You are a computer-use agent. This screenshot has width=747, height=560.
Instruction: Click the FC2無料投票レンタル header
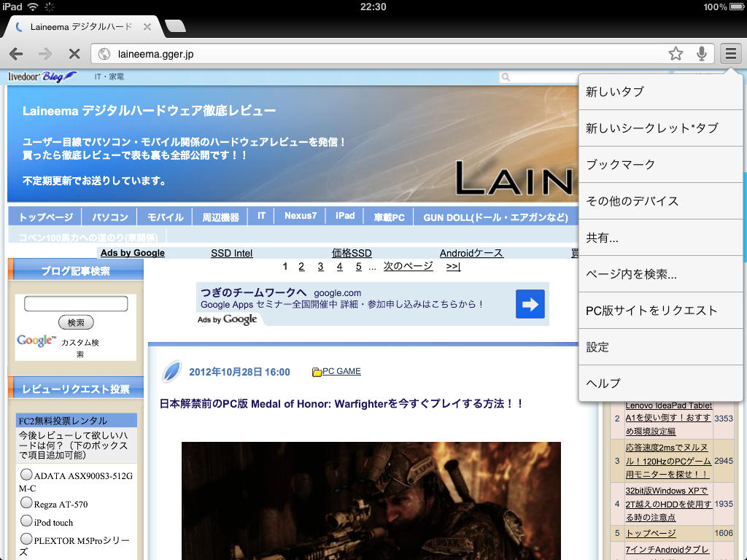click(x=76, y=421)
